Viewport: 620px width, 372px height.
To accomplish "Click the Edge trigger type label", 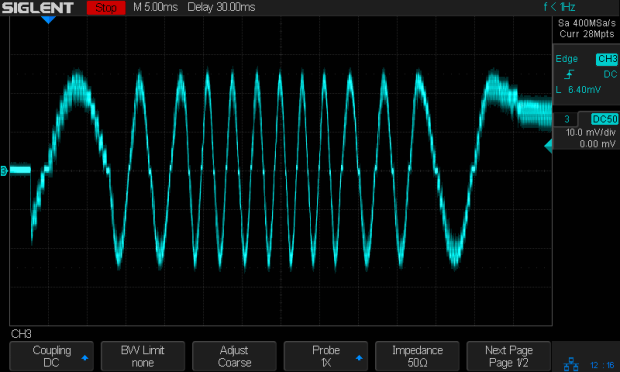I will coord(567,59).
